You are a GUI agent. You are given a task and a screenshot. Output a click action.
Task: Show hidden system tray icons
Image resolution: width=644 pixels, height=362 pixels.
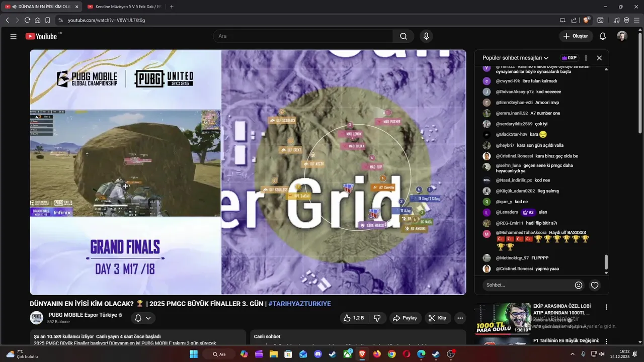point(572,354)
